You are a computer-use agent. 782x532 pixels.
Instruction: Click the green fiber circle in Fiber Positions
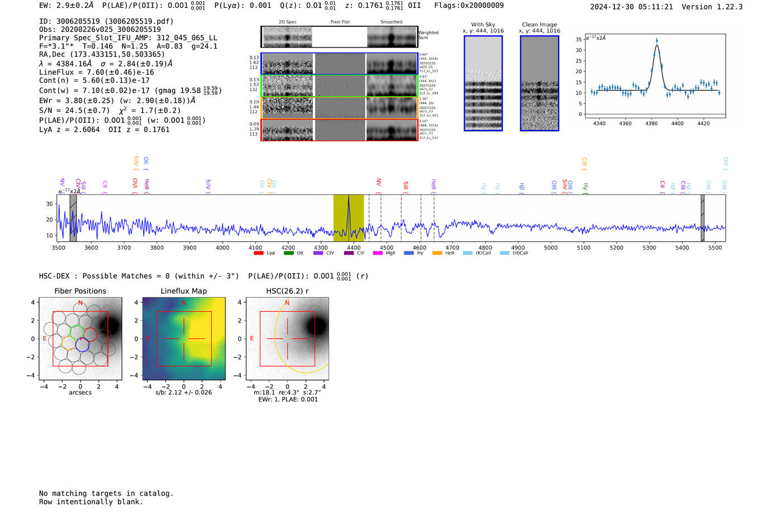click(77, 332)
